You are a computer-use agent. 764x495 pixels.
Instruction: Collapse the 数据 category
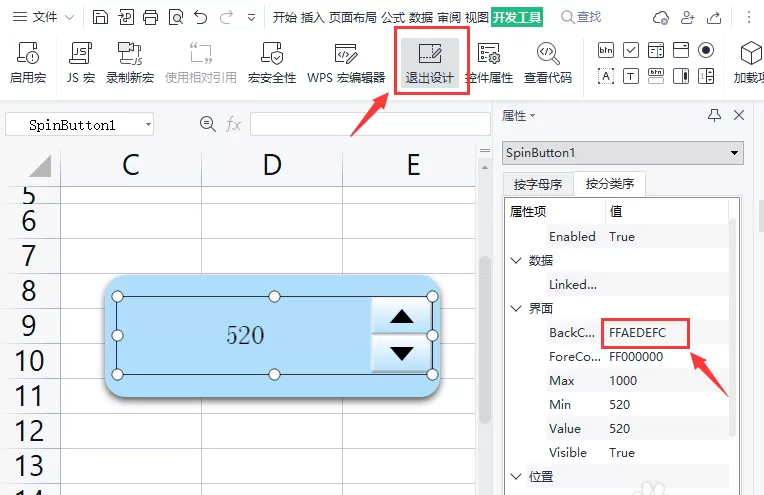pos(516,260)
